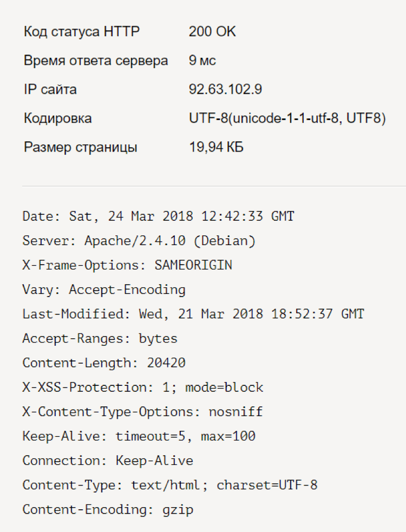This screenshot has height=532, width=406.
Task: Click the Content-Type text/html header line
Action: [170, 485]
